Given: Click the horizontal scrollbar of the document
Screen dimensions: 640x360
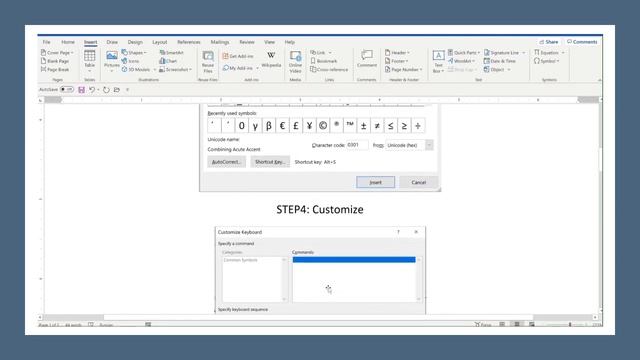Looking at the screenshot, I should (x=318, y=317).
